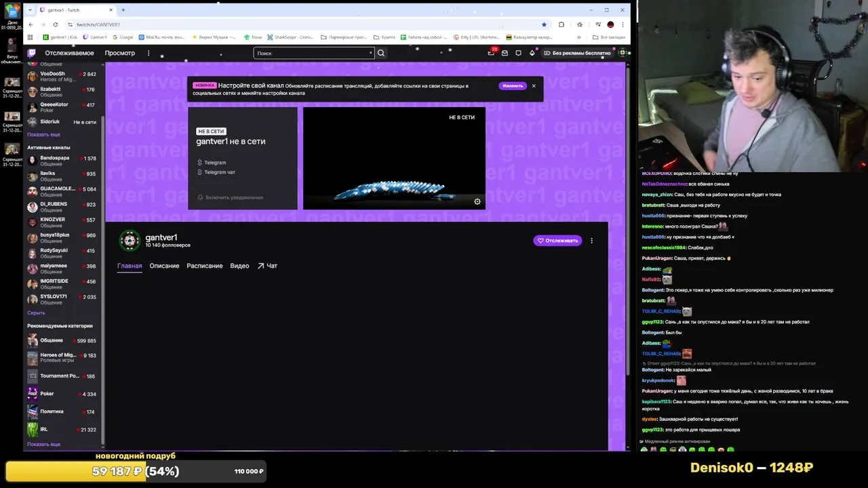
Task: Toggle the 'Отслеживать' follow button
Action: coord(557,241)
